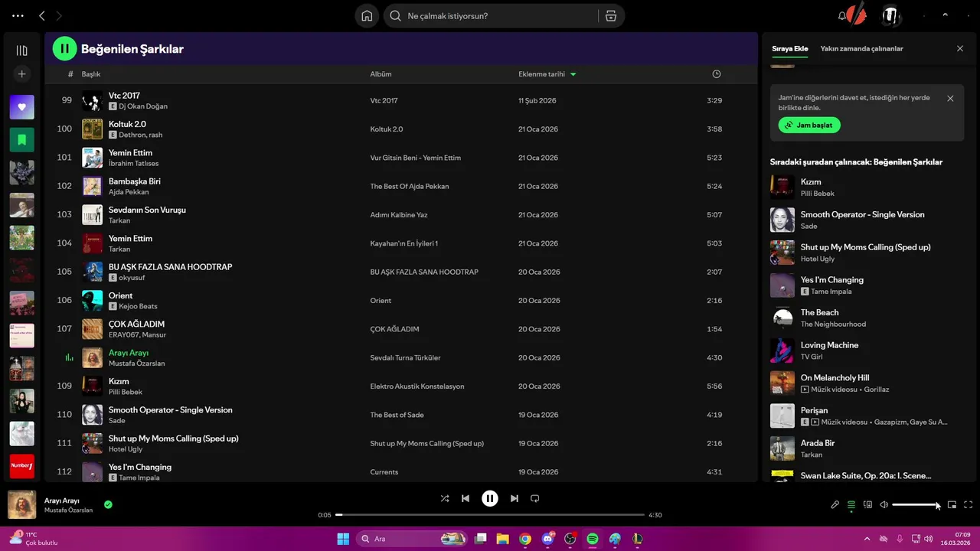The width and height of the screenshot is (980, 551).
Task: Select Kızım by Pilli Bebek in the queue
Action: [x=867, y=187]
